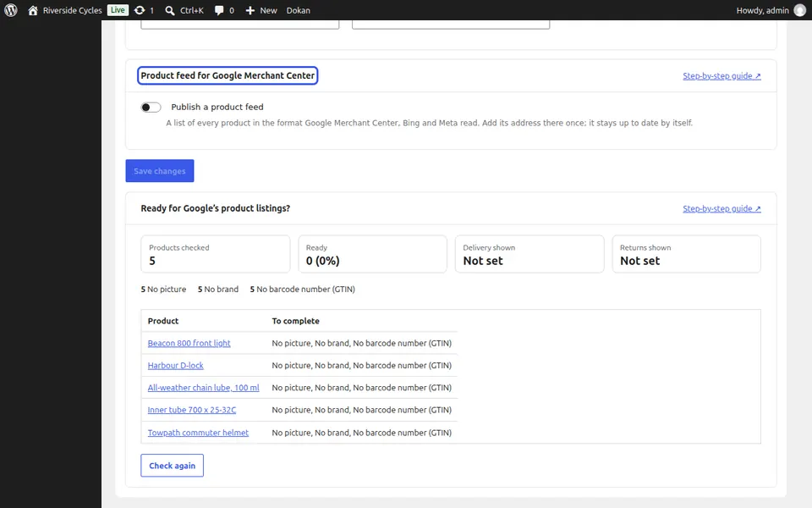Click the Publish a product feed label
The height and width of the screenshot is (508, 812).
tap(217, 108)
